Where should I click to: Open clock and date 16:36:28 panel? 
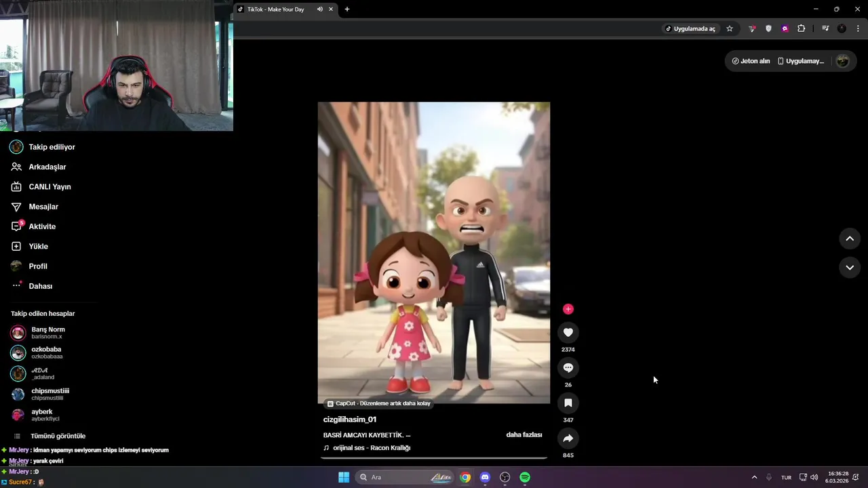[837, 477]
